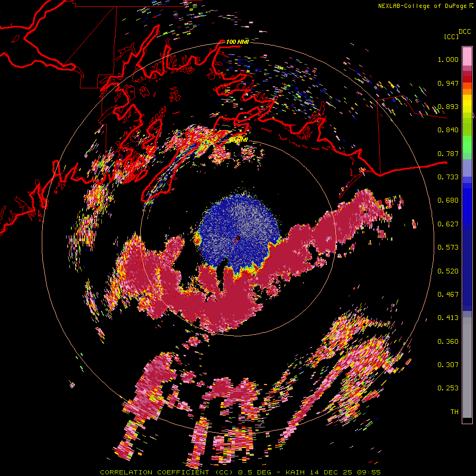
Task: Click the DCC label above the color bar
Action: (465, 32)
